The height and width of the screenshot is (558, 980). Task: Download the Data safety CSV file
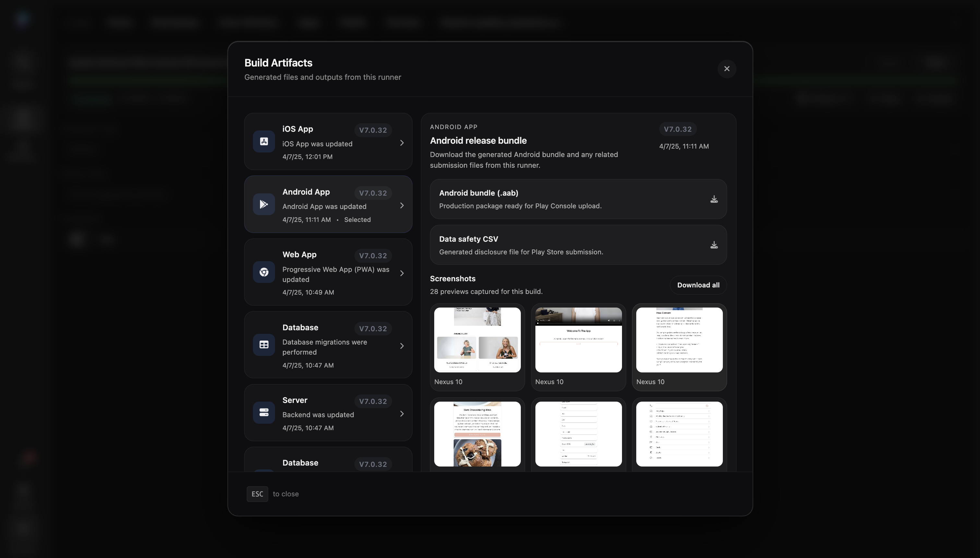714,245
